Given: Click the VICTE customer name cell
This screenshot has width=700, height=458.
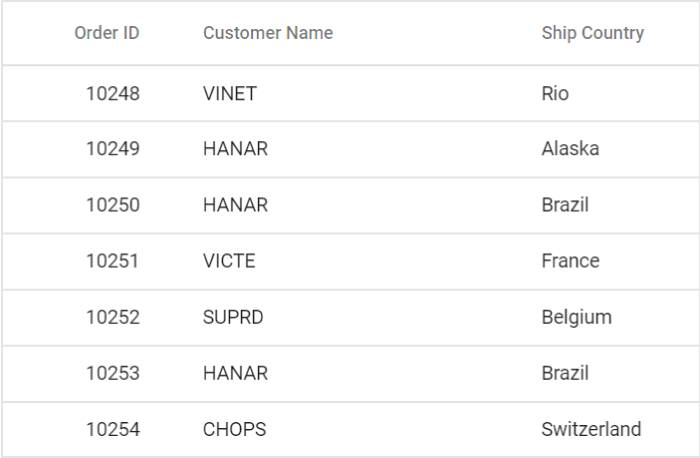Looking at the screenshot, I should (x=229, y=261).
